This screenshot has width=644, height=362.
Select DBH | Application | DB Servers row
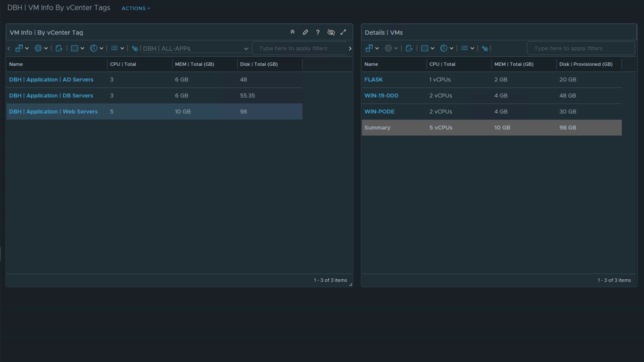coord(51,96)
